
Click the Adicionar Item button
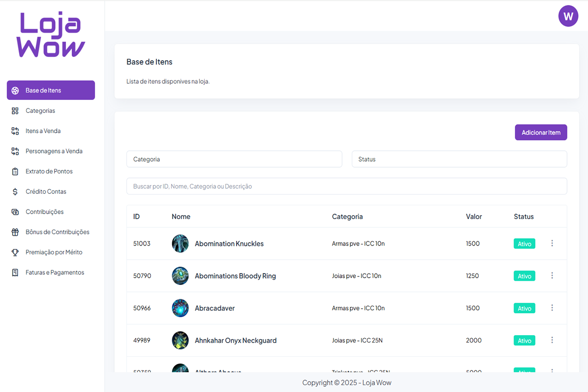point(540,132)
